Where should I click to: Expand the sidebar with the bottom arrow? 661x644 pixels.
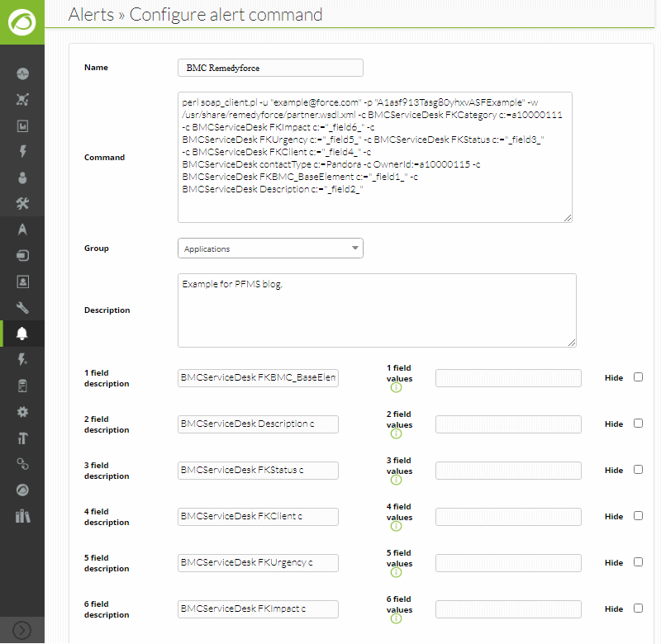tap(22, 631)
